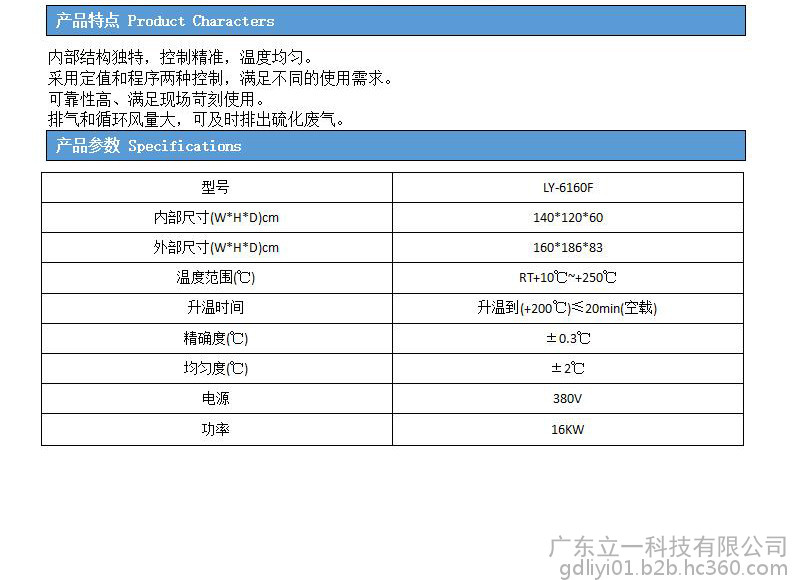
Task: Click the '型号' table cell
Action: click(x=217, y=188)
